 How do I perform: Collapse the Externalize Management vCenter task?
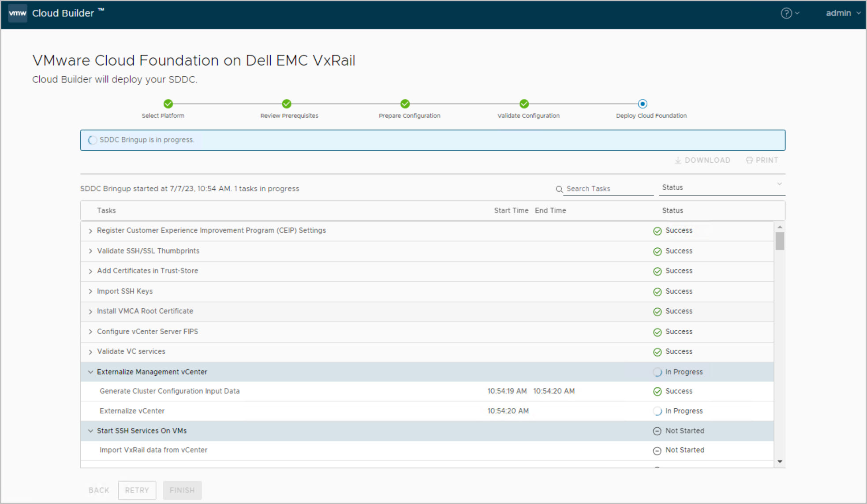[x=90, y=372]
